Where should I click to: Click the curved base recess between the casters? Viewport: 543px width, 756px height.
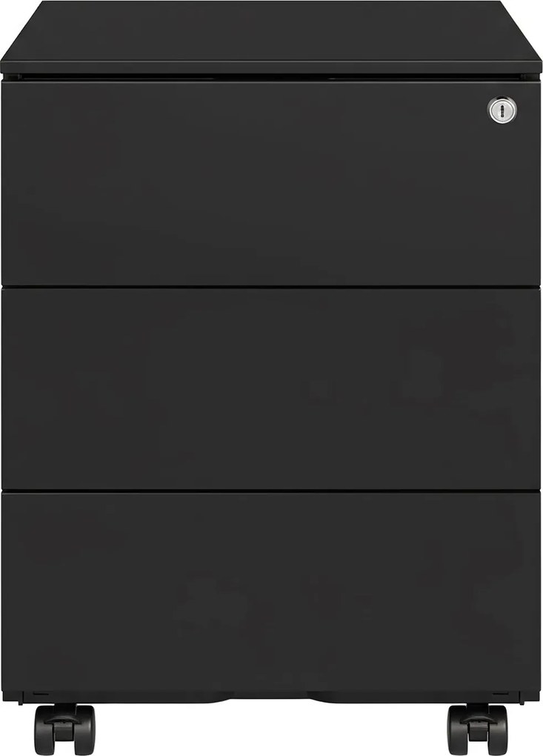click(271, 699)
